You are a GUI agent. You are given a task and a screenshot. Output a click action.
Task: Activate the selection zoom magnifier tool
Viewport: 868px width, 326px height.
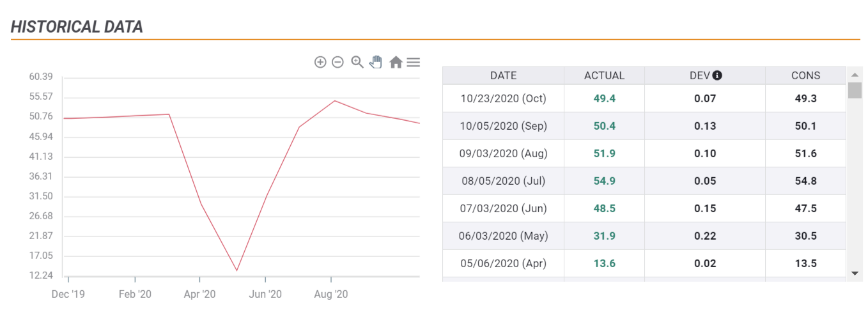tap(357, 62)
